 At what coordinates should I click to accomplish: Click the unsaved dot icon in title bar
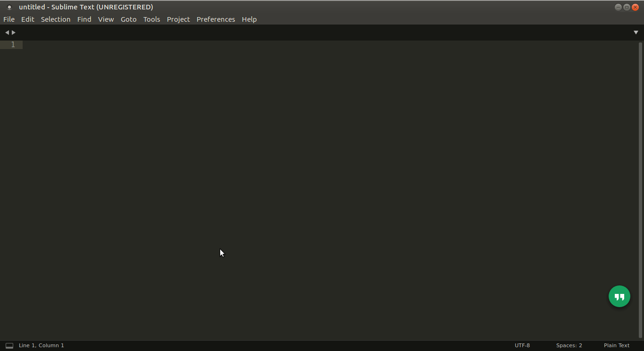(9, 8)
